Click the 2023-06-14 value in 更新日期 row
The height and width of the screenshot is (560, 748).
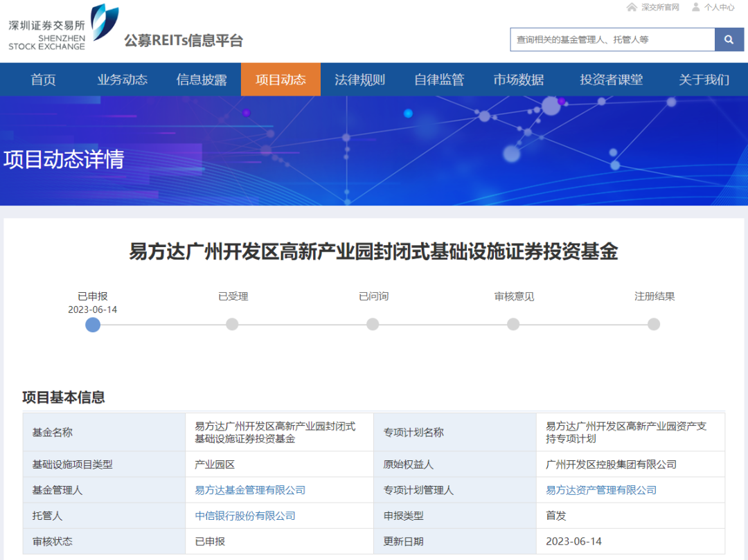(x=631, y=541)
